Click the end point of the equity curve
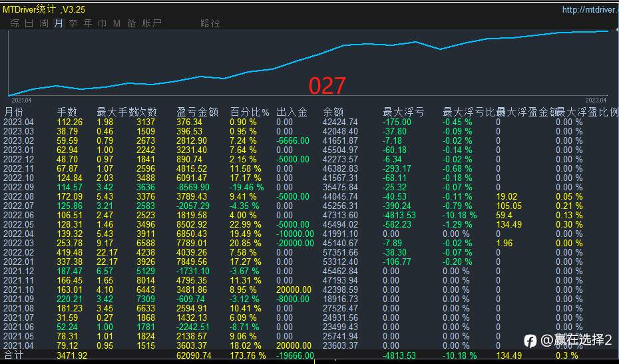Viewport: 619px width, 364px height. (x=606, y=31)
